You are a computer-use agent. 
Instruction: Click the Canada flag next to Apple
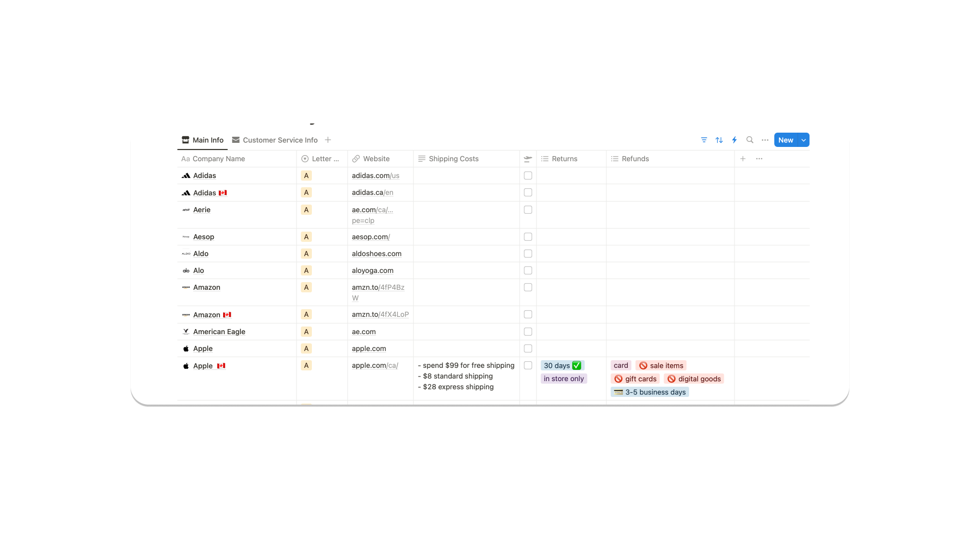pos(221,366)
